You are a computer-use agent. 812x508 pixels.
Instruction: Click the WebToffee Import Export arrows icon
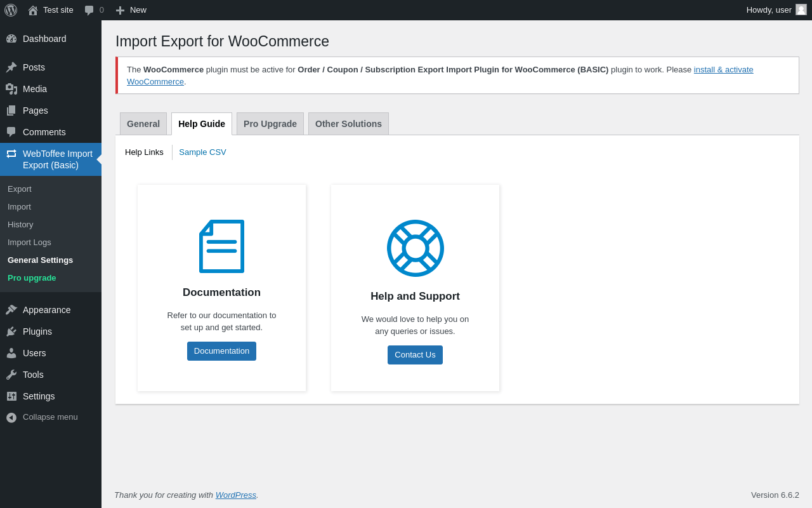tap(11, 154)
